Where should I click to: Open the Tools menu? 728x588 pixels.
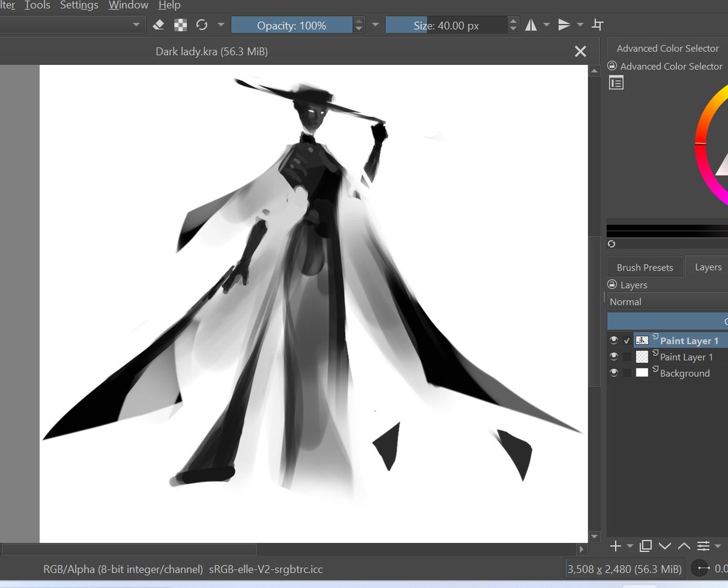click(38, 5)
